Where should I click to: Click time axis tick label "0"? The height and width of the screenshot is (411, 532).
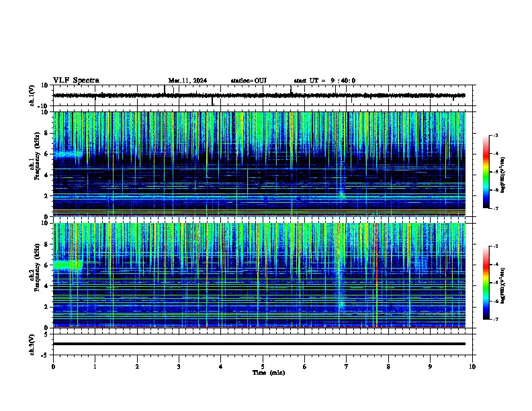[53, 367]
